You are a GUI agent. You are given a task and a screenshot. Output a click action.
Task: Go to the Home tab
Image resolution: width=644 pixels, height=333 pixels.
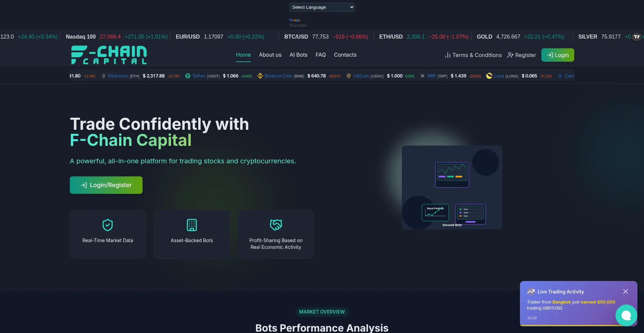[243, 55]
